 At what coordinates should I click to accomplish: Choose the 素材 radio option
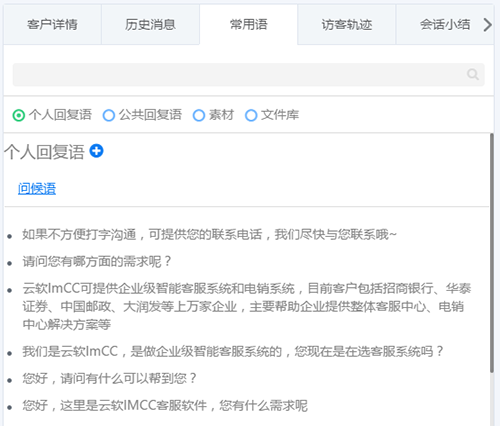(199, 115)
